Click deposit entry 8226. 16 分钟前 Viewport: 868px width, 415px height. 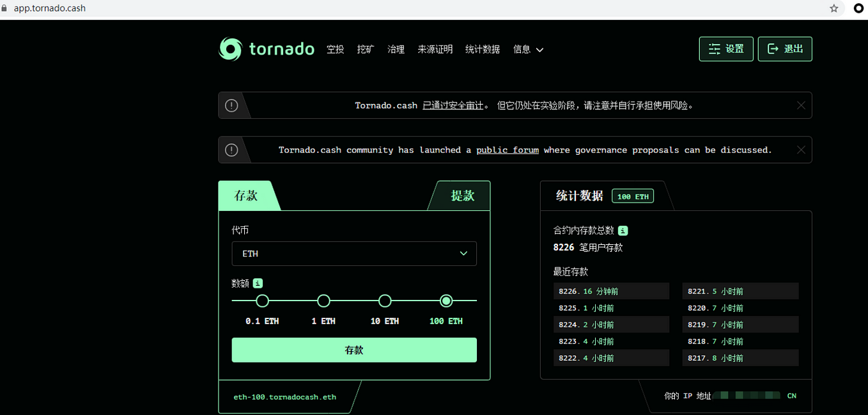pos(611,292)
